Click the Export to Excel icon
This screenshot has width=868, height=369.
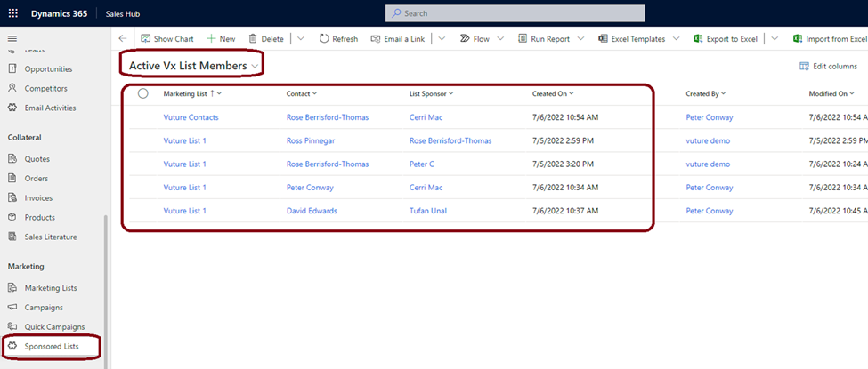pos(698,39)
